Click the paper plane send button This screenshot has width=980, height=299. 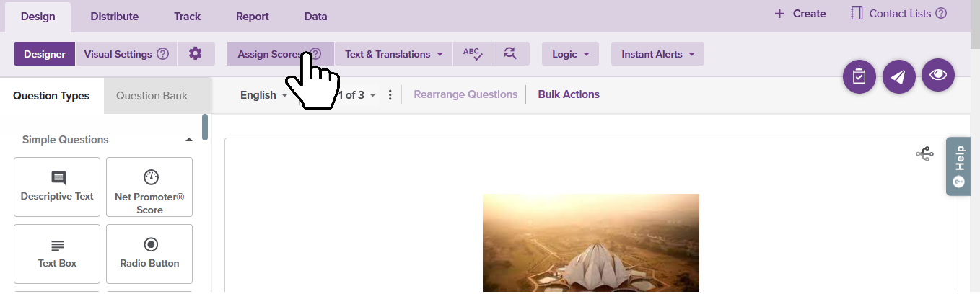coord(898,76)
